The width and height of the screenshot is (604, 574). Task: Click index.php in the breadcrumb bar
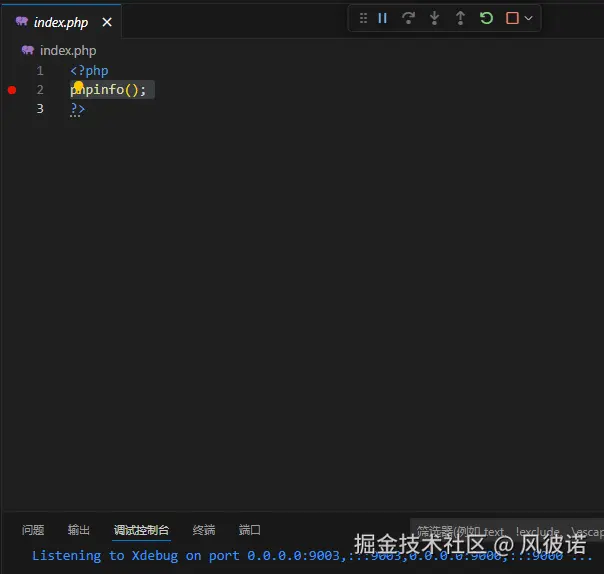coord(68,50)
